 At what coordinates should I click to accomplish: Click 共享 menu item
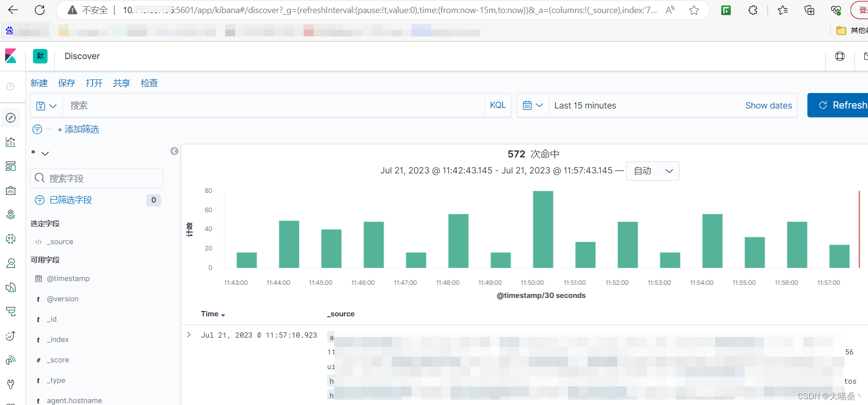point(122,83)
